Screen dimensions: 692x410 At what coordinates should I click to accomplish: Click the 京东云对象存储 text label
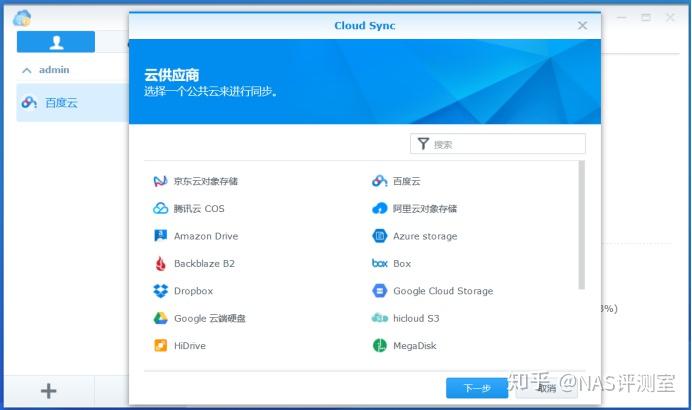coord(206,181)
